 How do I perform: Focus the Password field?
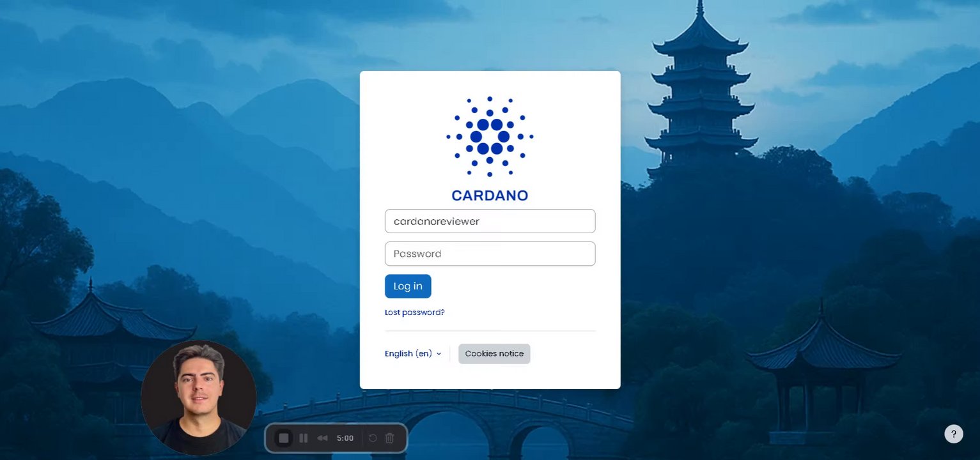490,254
